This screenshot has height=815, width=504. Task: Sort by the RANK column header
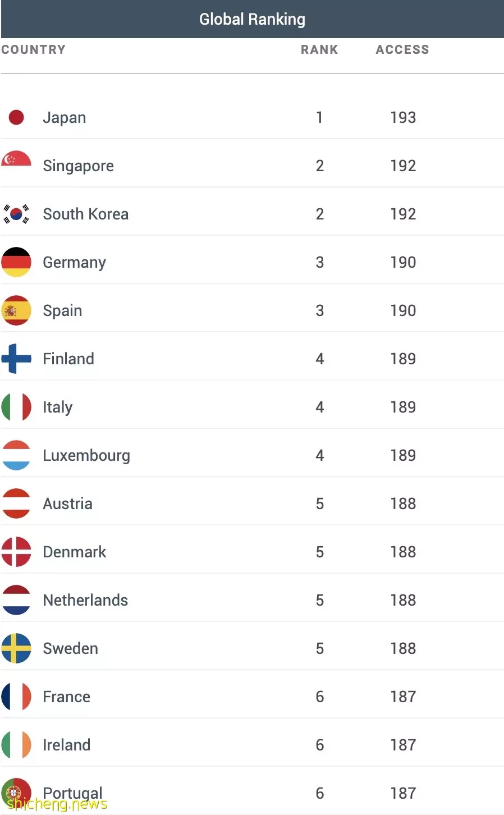(x=319, y=49)
